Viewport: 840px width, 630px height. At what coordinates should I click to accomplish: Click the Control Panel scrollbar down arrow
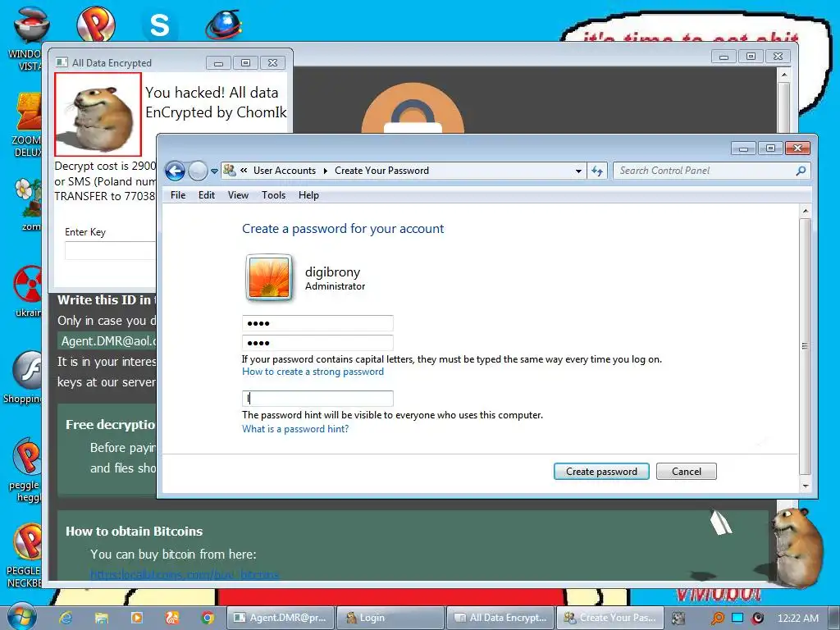point(806,486)
